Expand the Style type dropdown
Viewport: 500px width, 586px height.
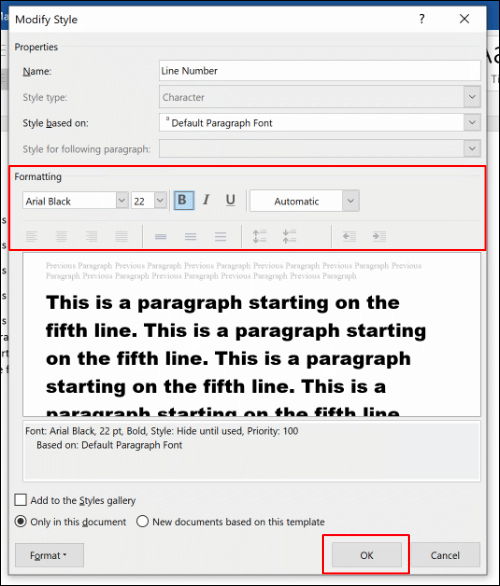tap(472, 97)
